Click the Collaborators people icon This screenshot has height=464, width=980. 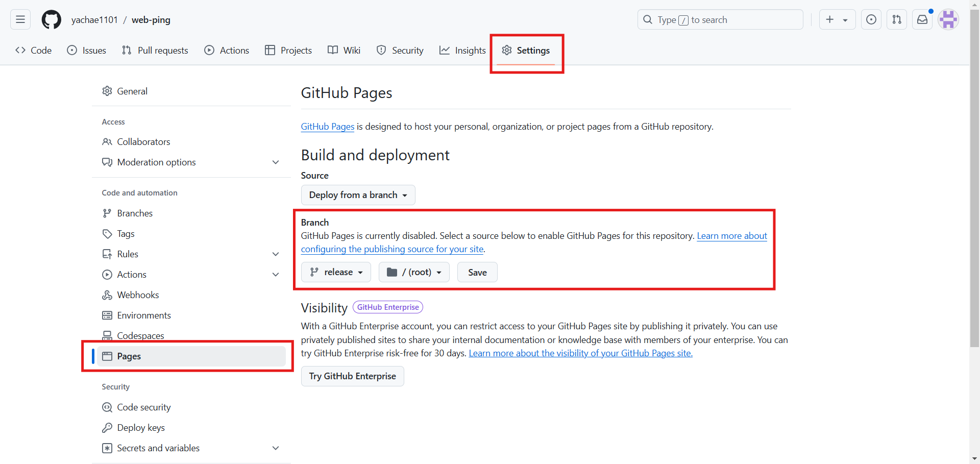(x=107, y=142)
